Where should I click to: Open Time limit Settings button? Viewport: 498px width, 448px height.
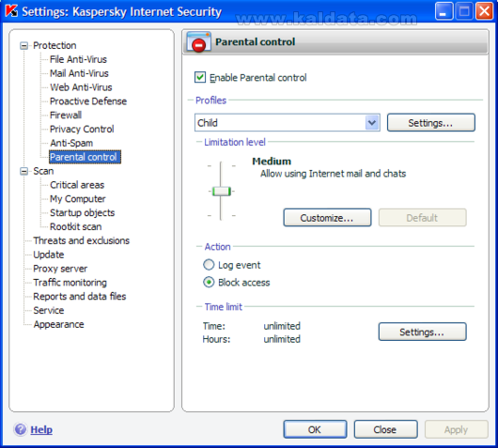[x=422, y=332]
